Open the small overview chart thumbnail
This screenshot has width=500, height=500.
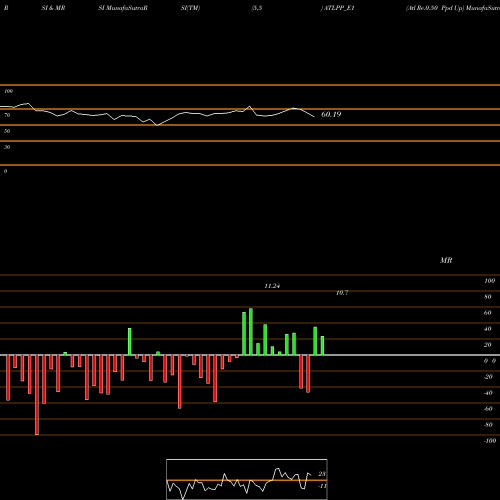click(247, 479)
